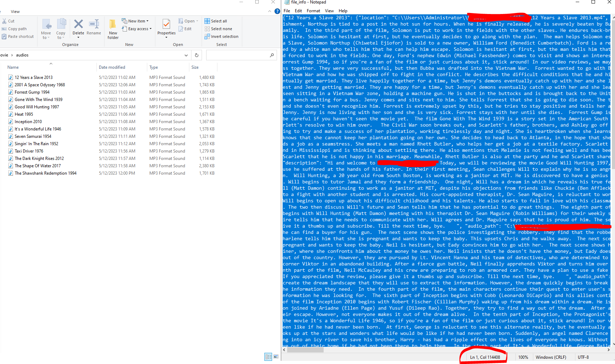
Task: Open the Copy to dropdown arrow
Action: point(63,38)
